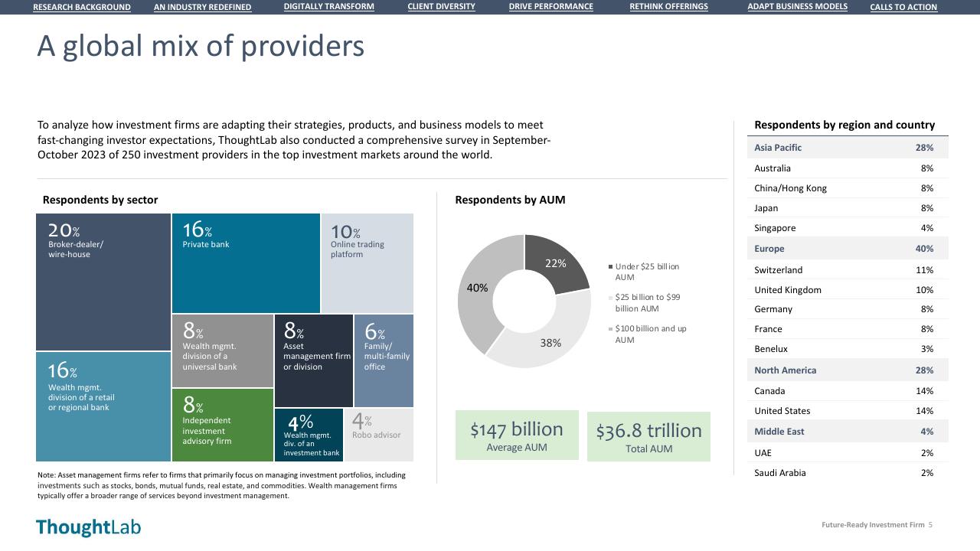Go to An Industry Redefined section
Image resolution: width=980 pixels, height=551 pixels.
click(x=203, y=7)
